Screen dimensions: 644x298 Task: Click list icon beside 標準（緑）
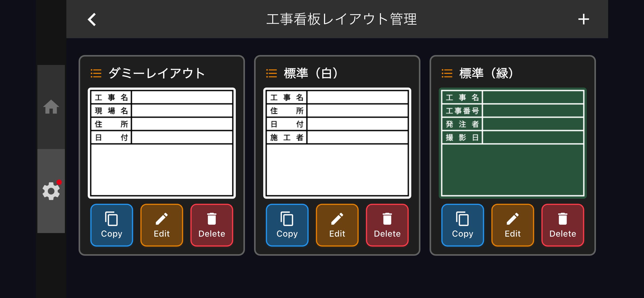447,73
